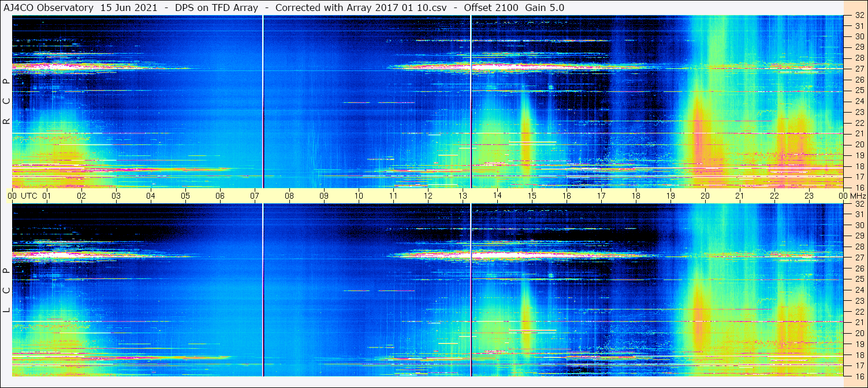This screenshot has width=868, height=388.
Task: Click the 15 hour label on time axis
Action: [x=532, y=196]
